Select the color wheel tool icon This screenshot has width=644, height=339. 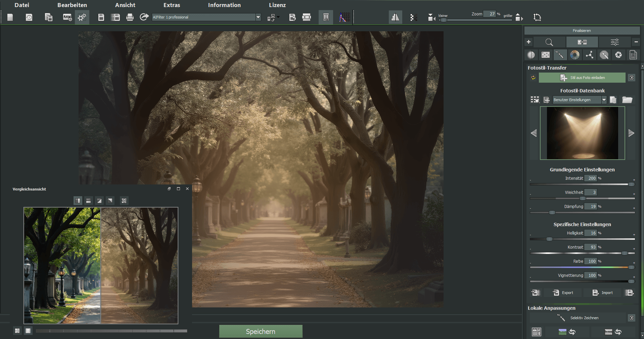(x=575, y=55)
